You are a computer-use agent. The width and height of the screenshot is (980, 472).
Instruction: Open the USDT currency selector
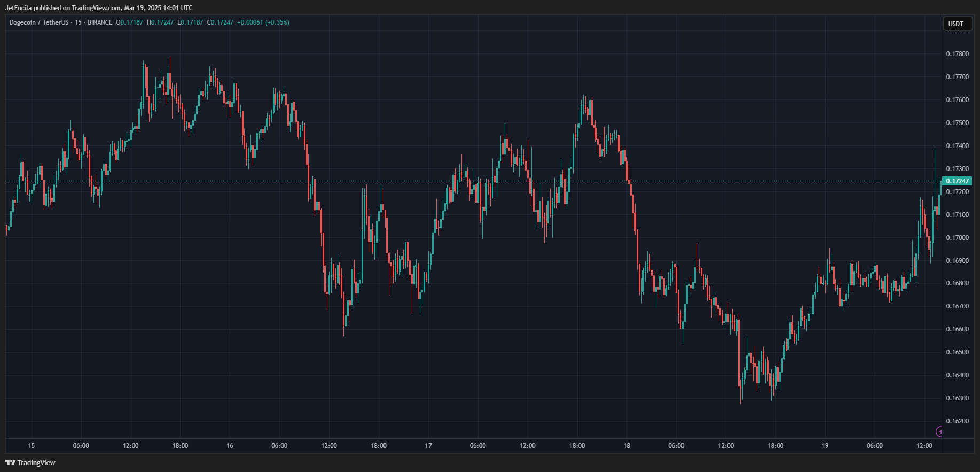tap(956, 24)
